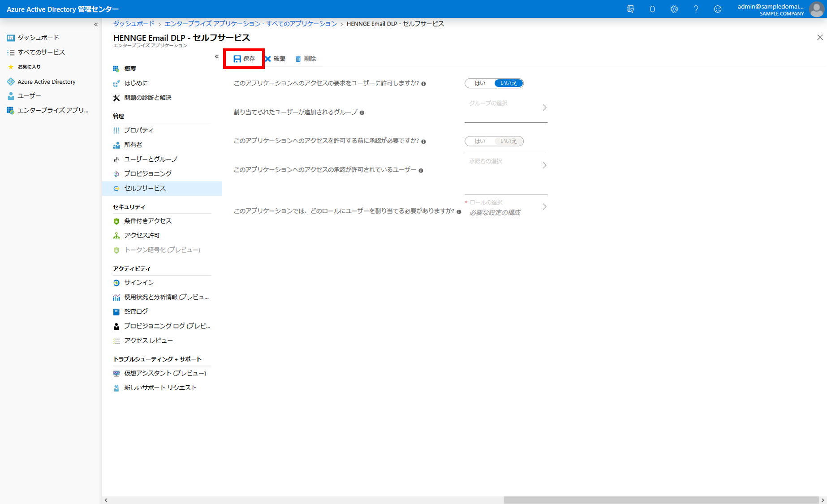827x504 pixels.
Task: Open プロビジョニング page
Action: tap(147, 173)
